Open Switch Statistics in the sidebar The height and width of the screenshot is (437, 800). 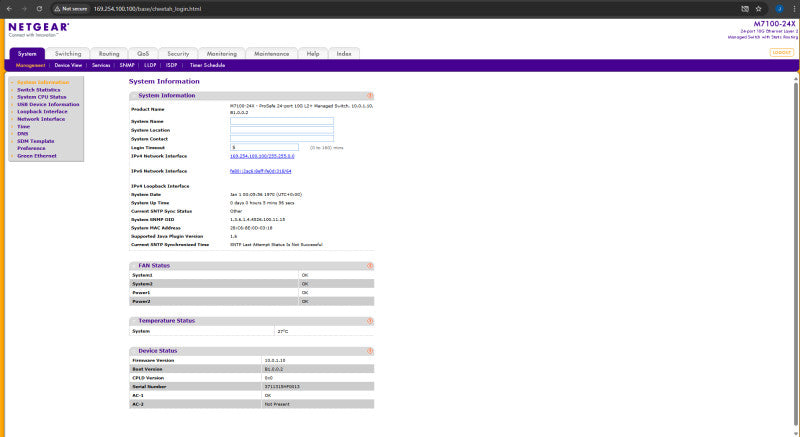(39, 90)
